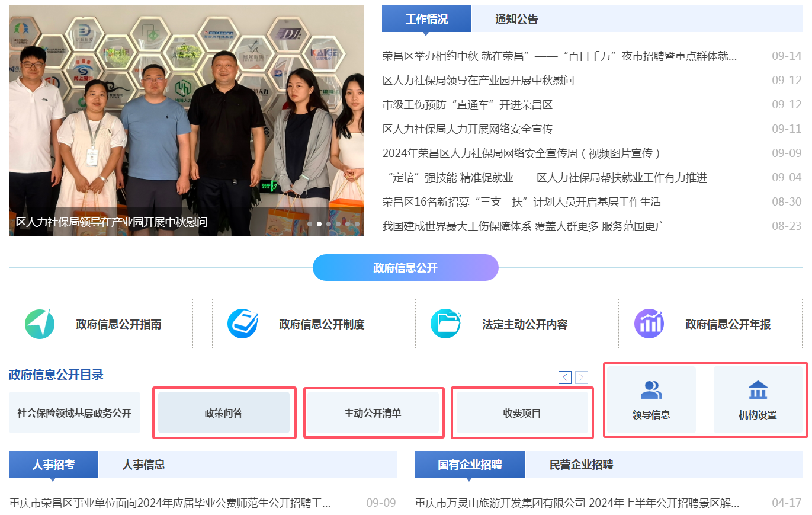812x515 pixels.
Task: Open 机构设置 building icon
Action: pos(758,391)
